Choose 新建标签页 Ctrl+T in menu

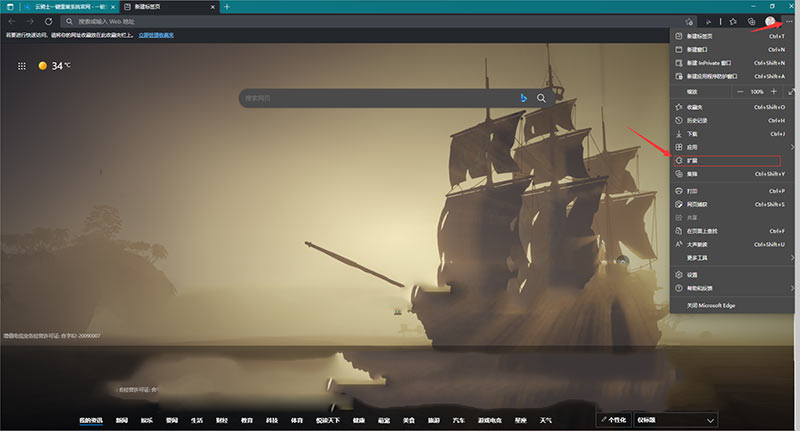[732, 36]
